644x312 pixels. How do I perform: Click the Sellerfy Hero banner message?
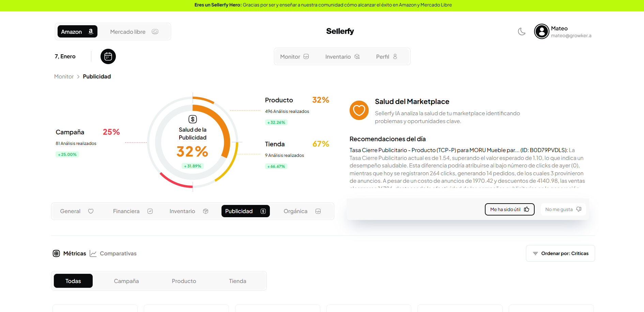click(323, 5)
